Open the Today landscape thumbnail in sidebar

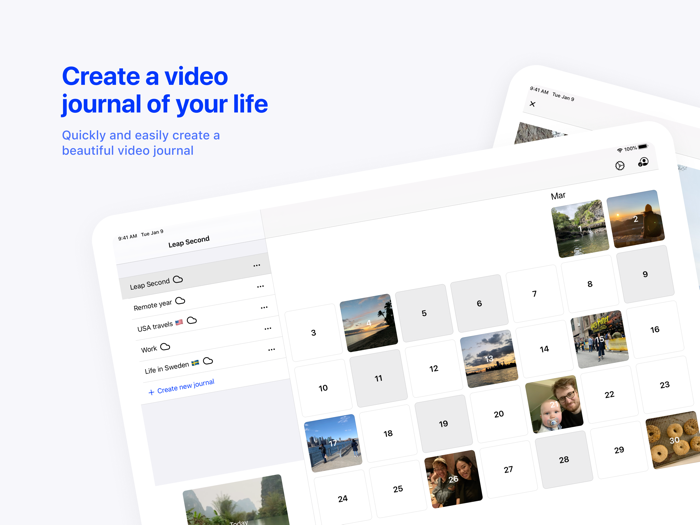[237, 501]
